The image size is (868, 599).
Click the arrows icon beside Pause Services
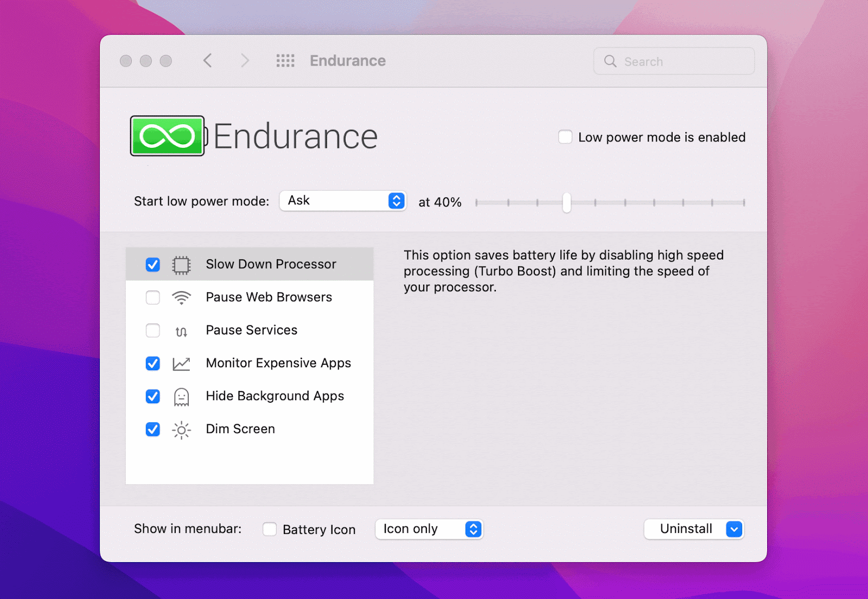pyautogui.click(x=181, y=331)
